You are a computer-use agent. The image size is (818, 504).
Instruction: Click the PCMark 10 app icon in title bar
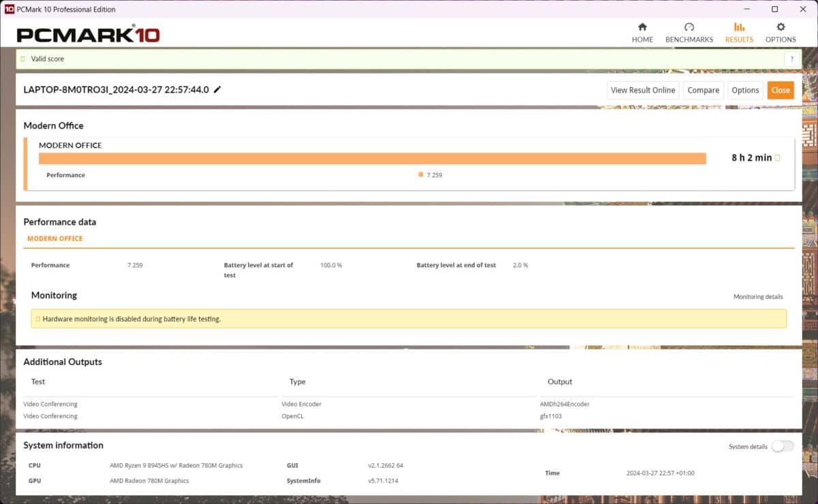10,10
